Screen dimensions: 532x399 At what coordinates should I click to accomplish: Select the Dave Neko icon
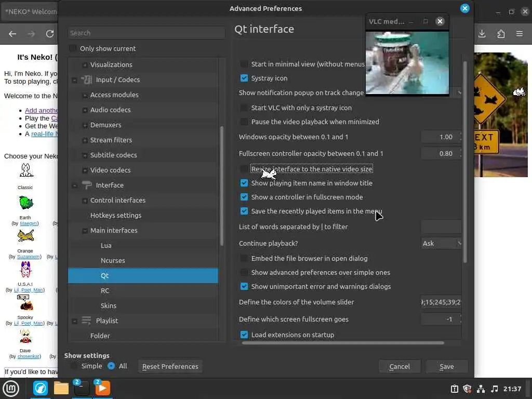tap(25, 336)
